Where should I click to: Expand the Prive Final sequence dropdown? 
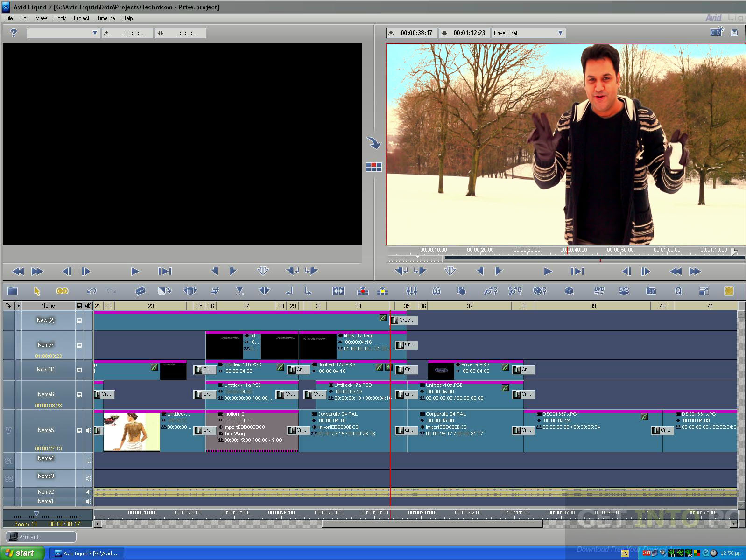pos(560,33)
